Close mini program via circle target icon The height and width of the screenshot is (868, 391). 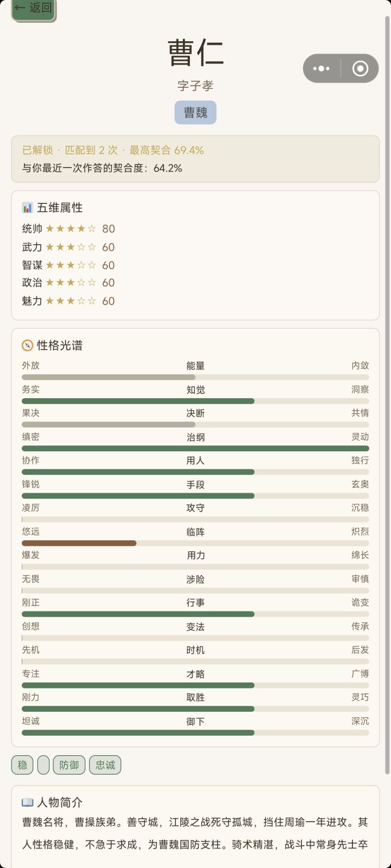360,68
